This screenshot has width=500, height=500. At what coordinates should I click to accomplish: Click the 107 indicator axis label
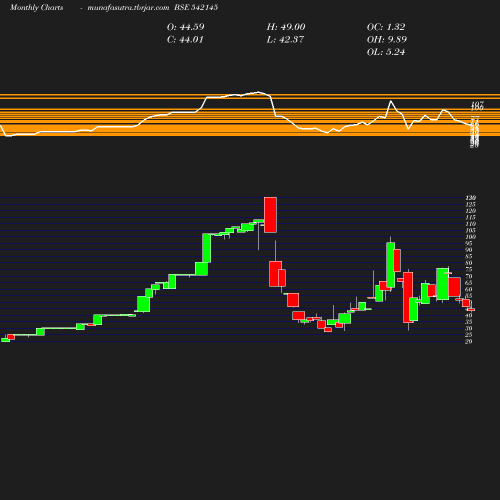[477, 104]
